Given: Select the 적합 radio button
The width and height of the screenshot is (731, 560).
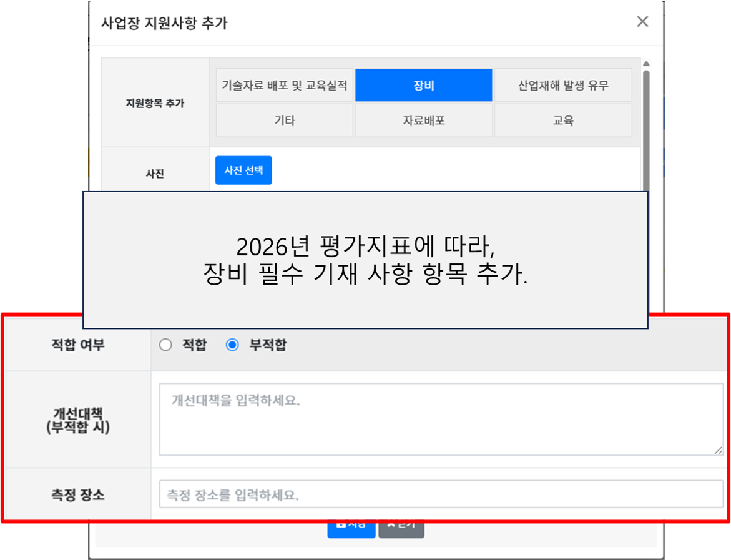Looking at the screenshot, I should point(165,345).
